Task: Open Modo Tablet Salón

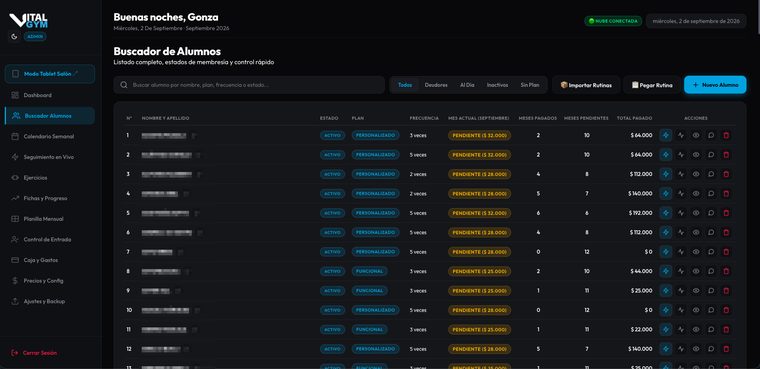Action: [50, 74]
